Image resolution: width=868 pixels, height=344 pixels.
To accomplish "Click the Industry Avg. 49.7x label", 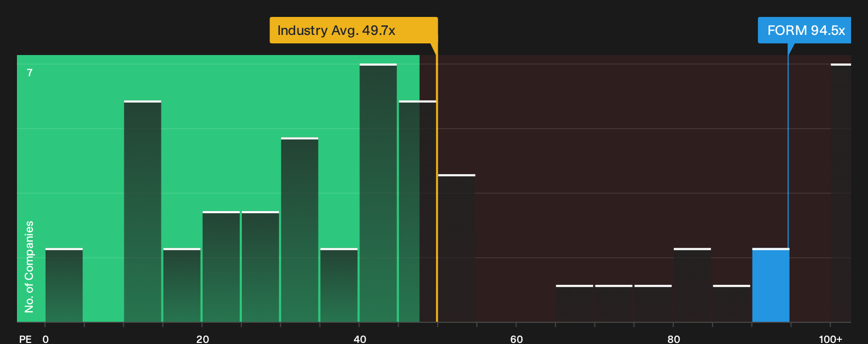I will (x=354, y=30).
